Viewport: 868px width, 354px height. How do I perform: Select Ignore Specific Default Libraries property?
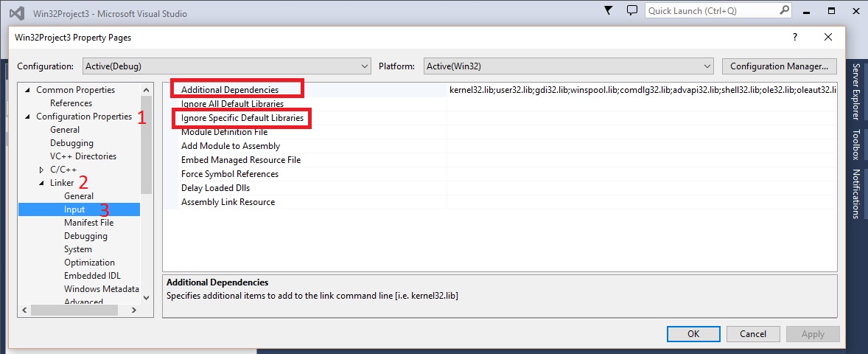pyautogui.click(x=242, y=118)
